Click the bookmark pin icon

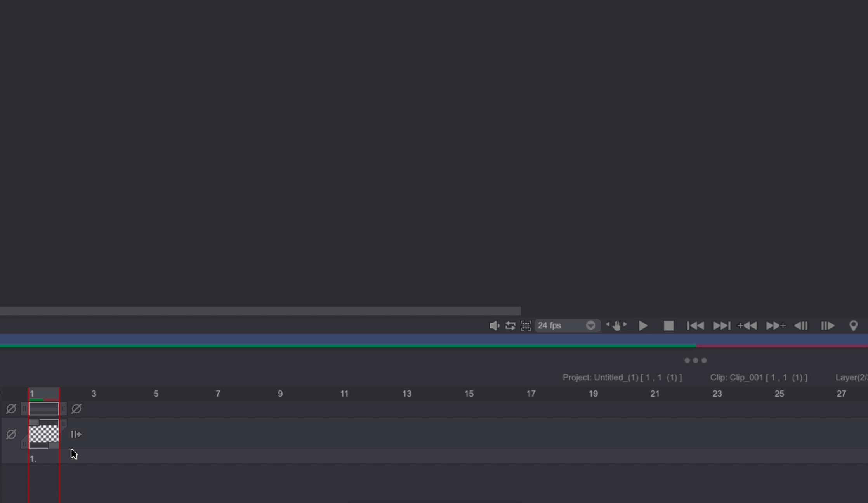(853, 326)
